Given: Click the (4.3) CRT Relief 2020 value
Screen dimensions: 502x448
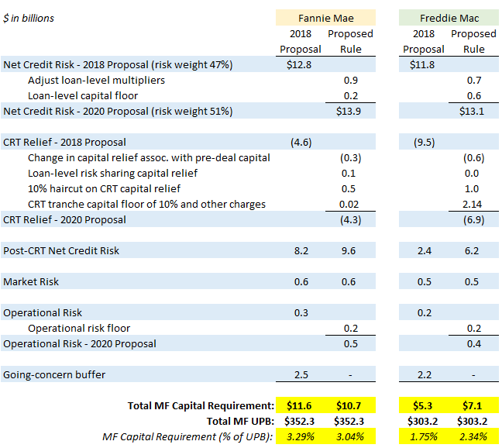Looking at the screenshot, I should point(350,219).
